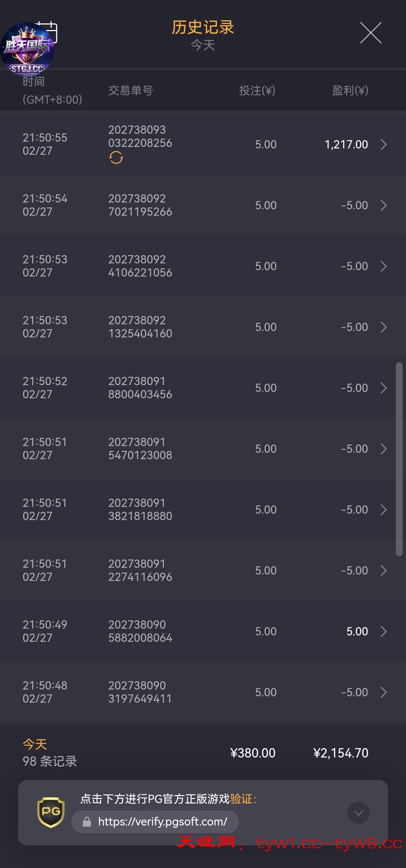Expand the PG verification dropdown arrow
406x868 pixels.
tap(358, 813)
